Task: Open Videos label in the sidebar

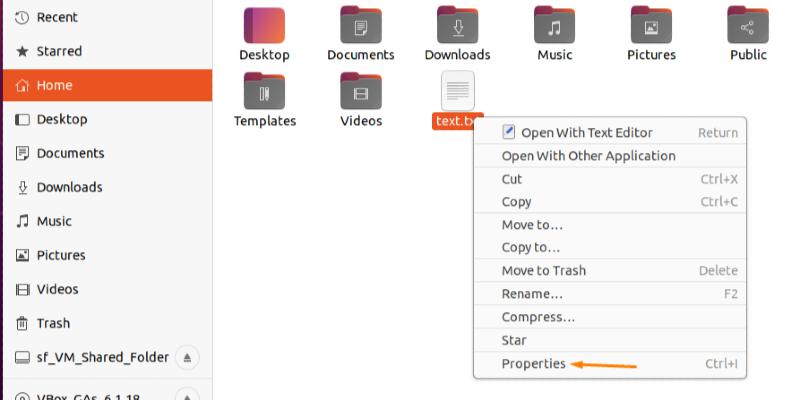Action: pos(58,289)
